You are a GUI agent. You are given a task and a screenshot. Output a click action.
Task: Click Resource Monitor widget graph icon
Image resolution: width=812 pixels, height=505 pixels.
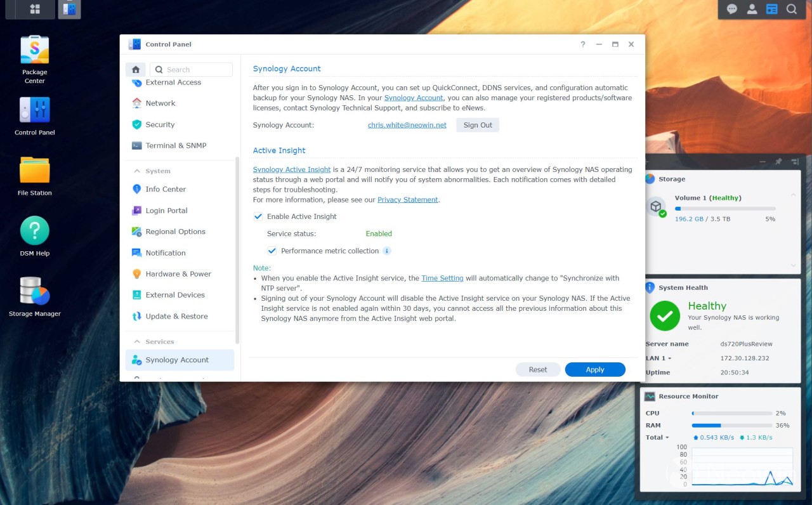[650, 397]
